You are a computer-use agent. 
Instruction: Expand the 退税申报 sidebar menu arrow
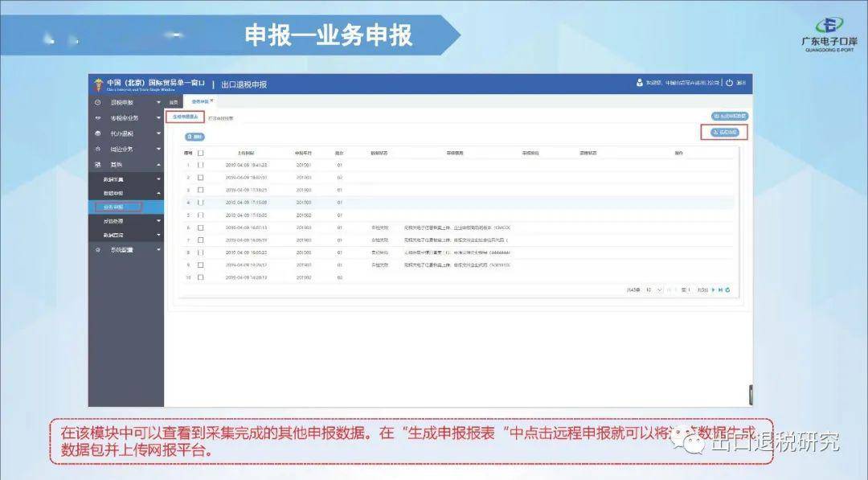click(158, 102)
